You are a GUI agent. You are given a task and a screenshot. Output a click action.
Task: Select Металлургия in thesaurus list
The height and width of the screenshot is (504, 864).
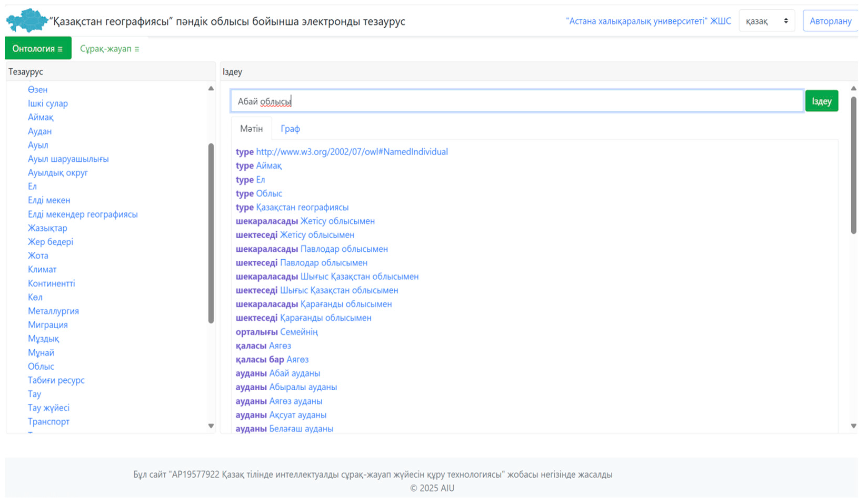click(53, 311)
